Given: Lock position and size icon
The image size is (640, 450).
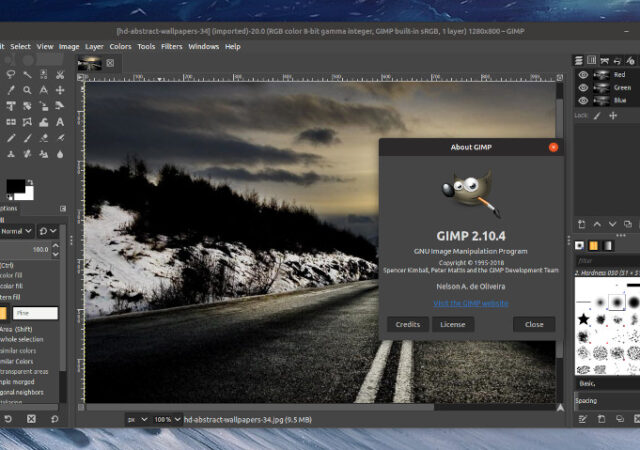Looking at the screenshot, I should click(613, 116).
